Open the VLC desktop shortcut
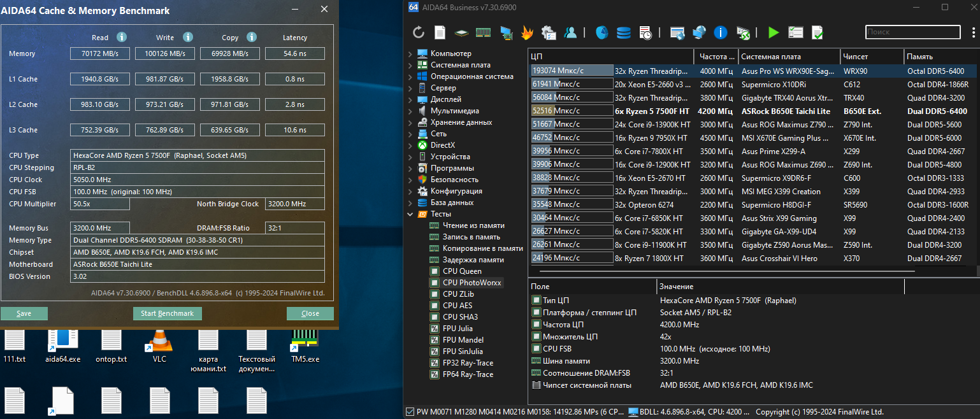The height and width of the screenshot is (419, 980). pyautogui.click(x=159, y=343)
